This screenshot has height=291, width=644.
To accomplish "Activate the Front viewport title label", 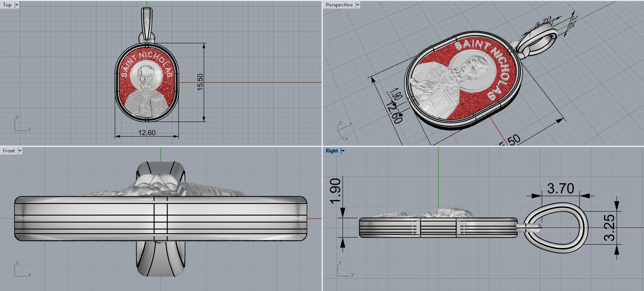I will click(x=9, y=151).
